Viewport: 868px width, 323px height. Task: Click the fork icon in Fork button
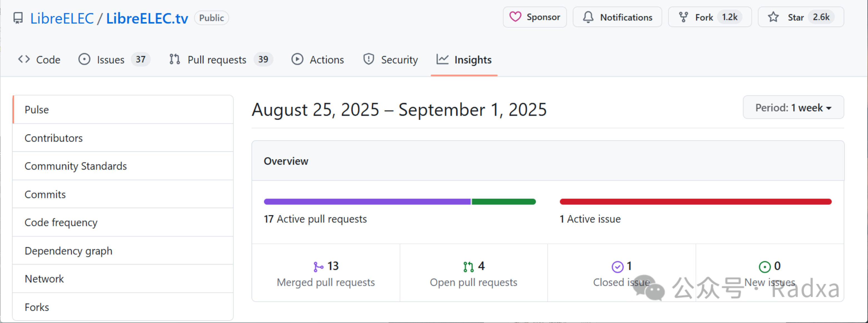coord(683,17)
